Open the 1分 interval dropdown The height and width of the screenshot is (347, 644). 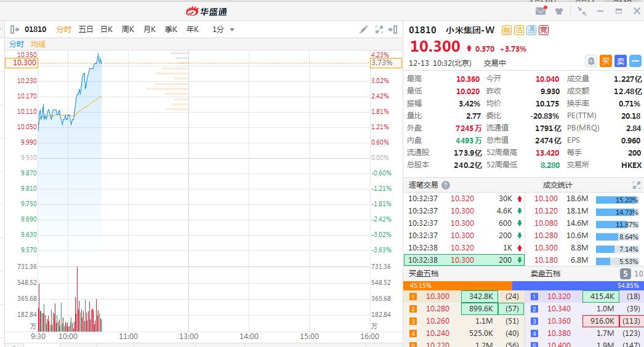(223, 29)
